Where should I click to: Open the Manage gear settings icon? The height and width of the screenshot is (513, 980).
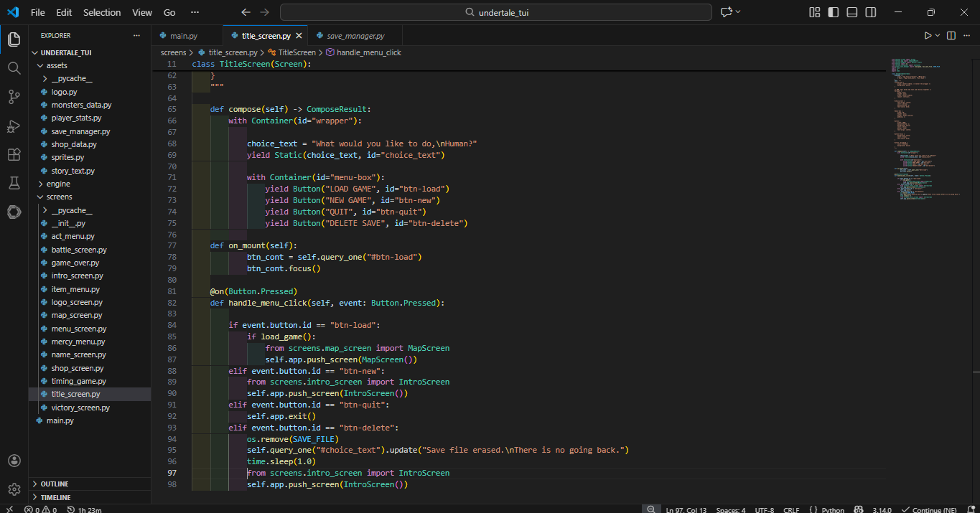(14, 489)
